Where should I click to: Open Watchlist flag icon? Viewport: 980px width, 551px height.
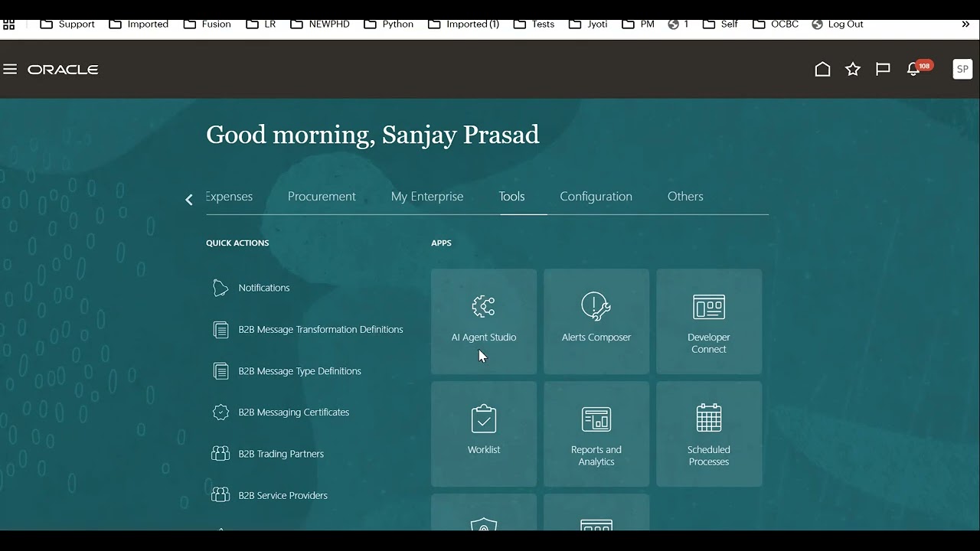[x=883, y=70]
